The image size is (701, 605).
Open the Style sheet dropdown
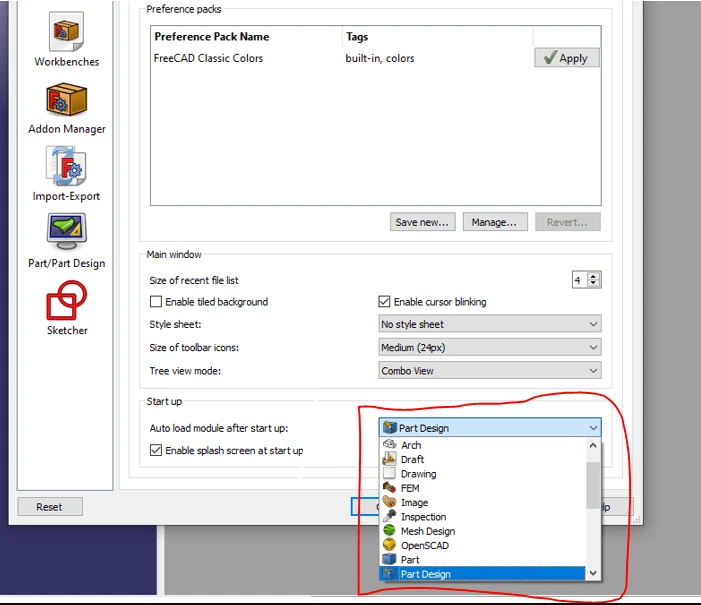coord(490,324)
